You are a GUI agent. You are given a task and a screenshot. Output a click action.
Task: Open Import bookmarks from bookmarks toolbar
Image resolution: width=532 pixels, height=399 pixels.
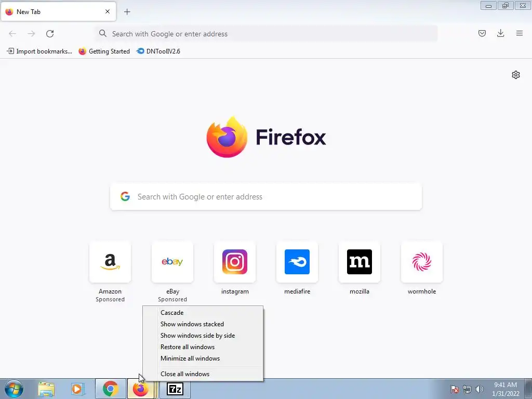(39, 51)
